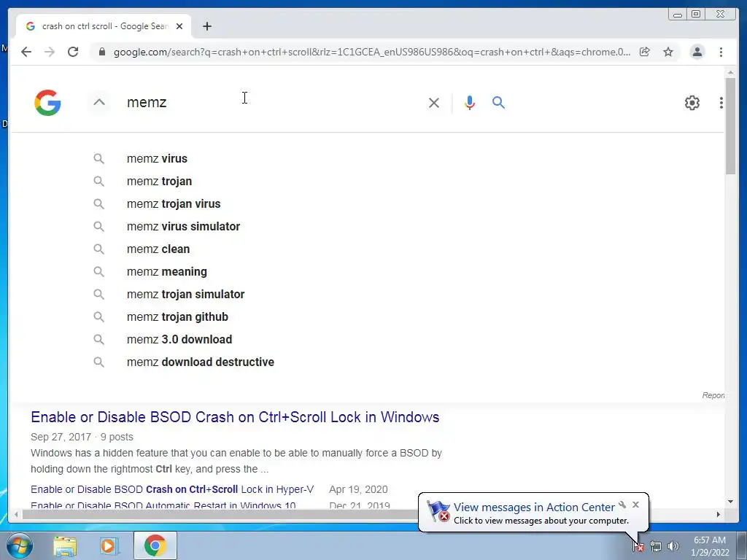This screenshot has height=560, width=747.
Task: Open 'Crash on Ctrl+Scroll Lock in Hyper-V' link
Action: tap(172, 489)
